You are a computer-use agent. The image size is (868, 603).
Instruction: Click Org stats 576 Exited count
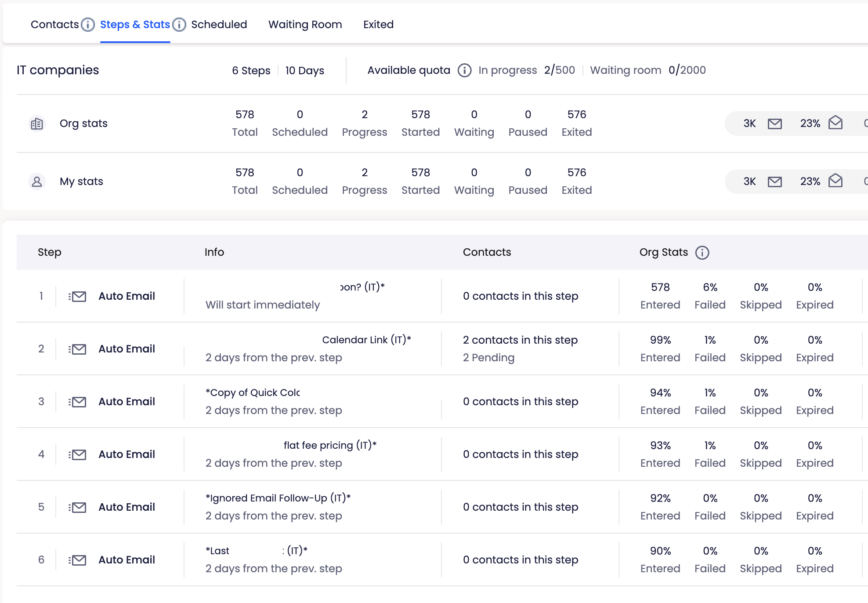[x=576, y=115]
